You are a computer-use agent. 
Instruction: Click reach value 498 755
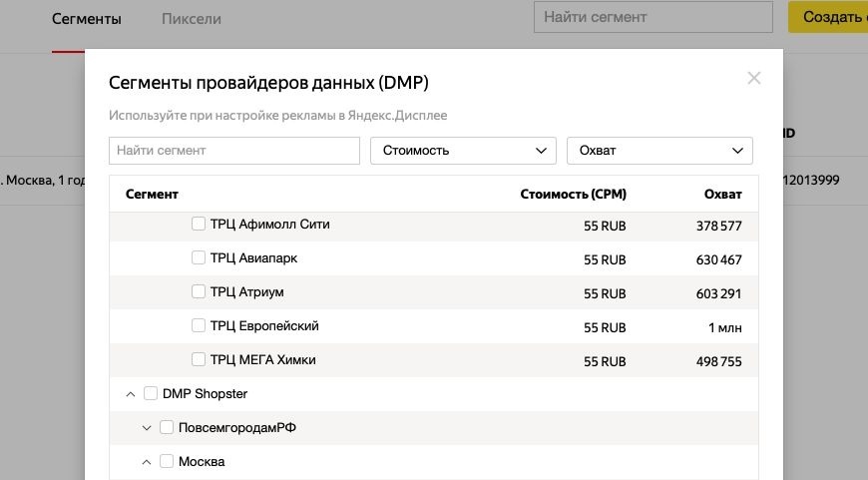click(718, 361)
